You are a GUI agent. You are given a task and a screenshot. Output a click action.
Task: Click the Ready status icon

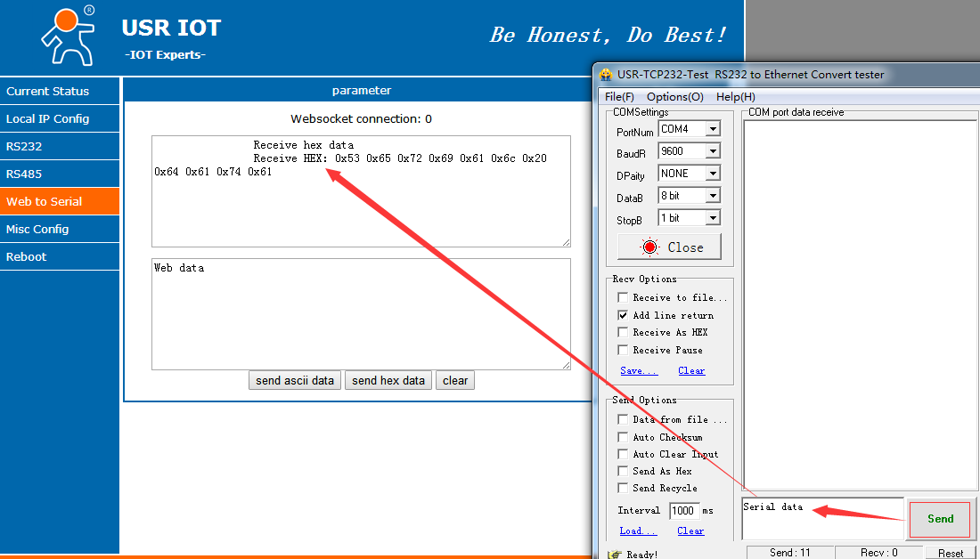click(615, 554)
